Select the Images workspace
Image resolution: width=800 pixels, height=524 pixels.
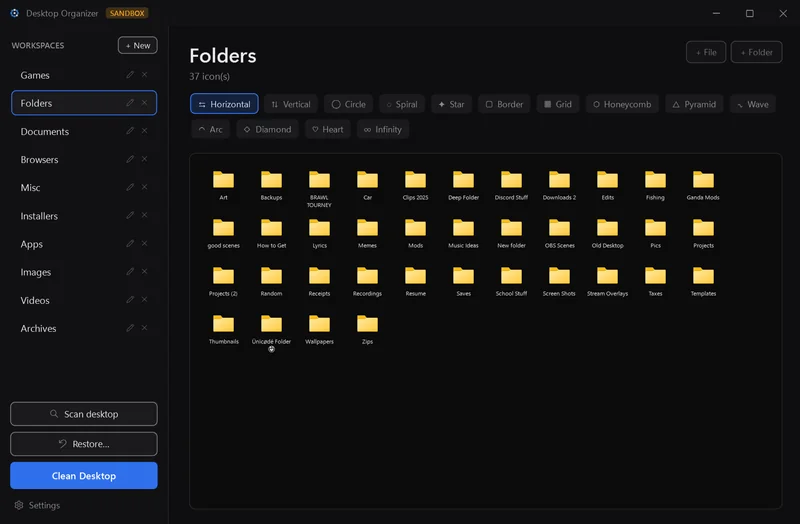pos(84,272)
